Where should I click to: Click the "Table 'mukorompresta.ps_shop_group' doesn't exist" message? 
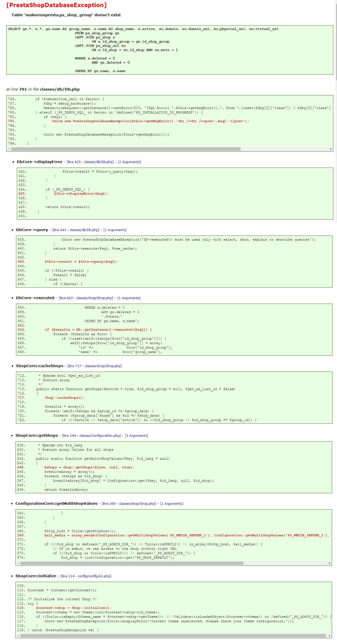coord(66,15)
